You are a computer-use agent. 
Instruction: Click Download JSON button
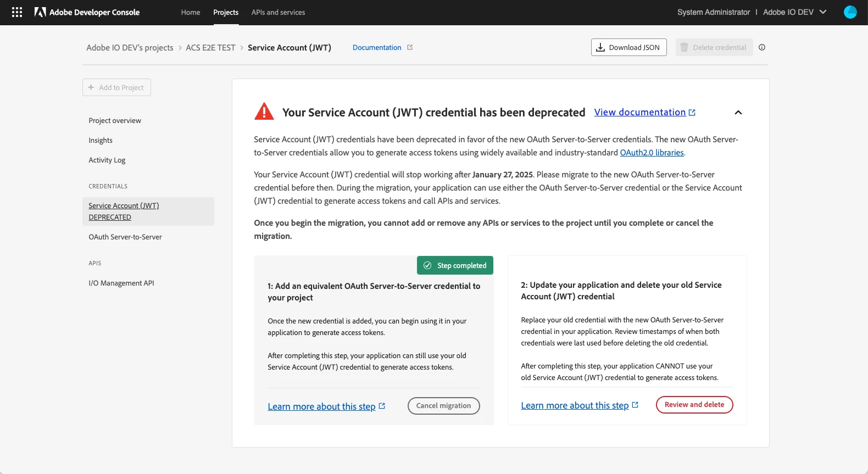[x=629, y=47]
